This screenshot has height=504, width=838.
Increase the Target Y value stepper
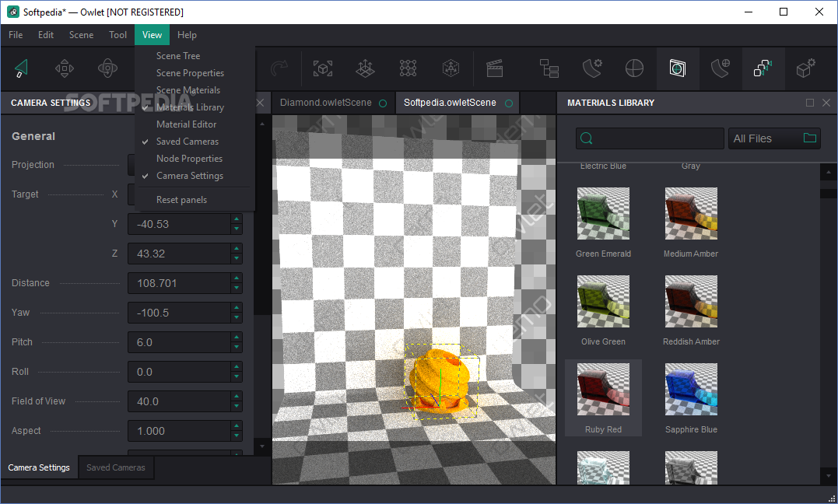(237, 219)
